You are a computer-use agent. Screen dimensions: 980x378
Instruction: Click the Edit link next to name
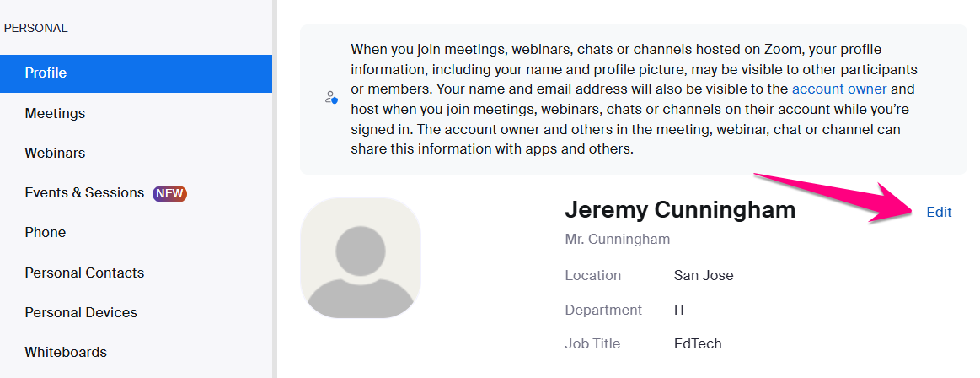coord(939,212)
